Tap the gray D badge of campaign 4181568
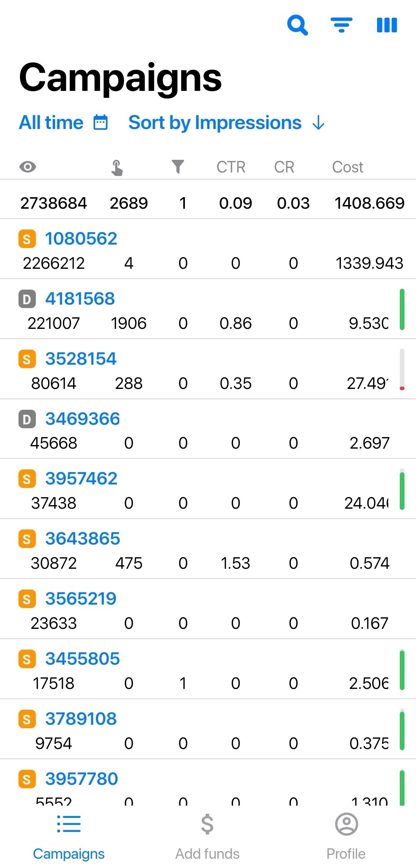Viewport: 416px width, 868px height. [x=27, y=299]
